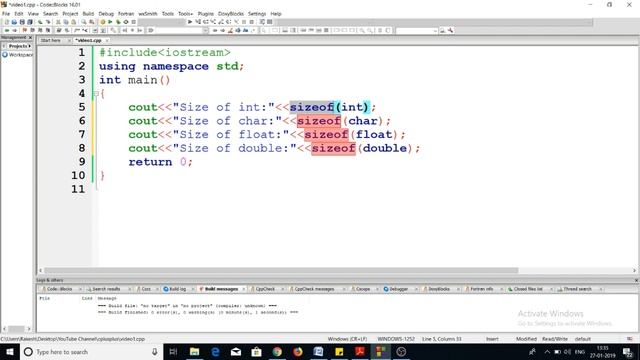This screenshot has width=640, height=360.
Task: Open the File menu
Action: coord(6,13)
